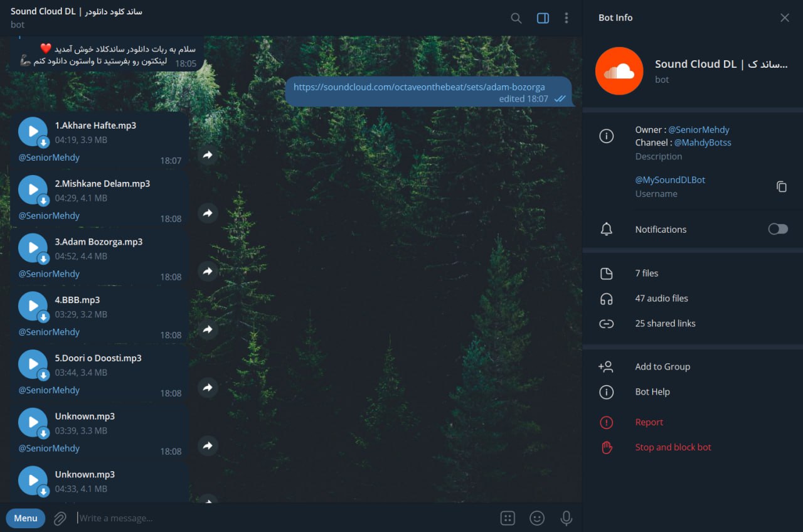Click @SeniorMehdy under 1.Akhare Hafte.mp3
Screen dimensions: 803x532
click(49, 157)
